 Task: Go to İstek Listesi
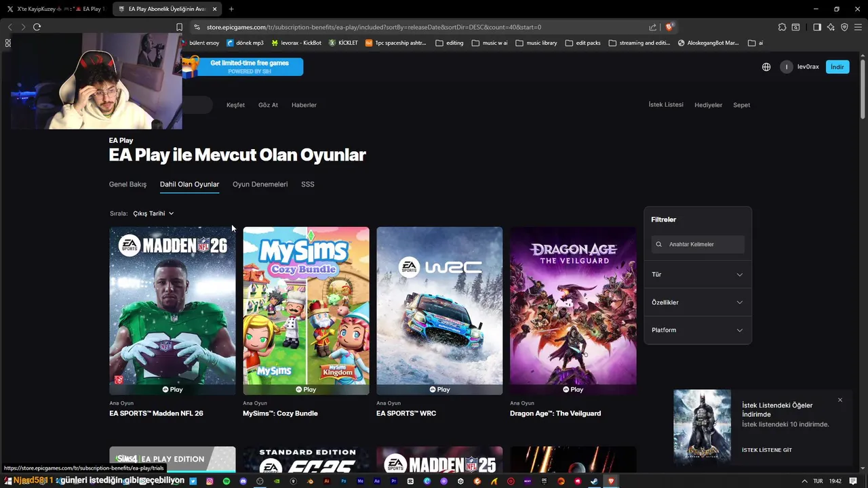666,105
